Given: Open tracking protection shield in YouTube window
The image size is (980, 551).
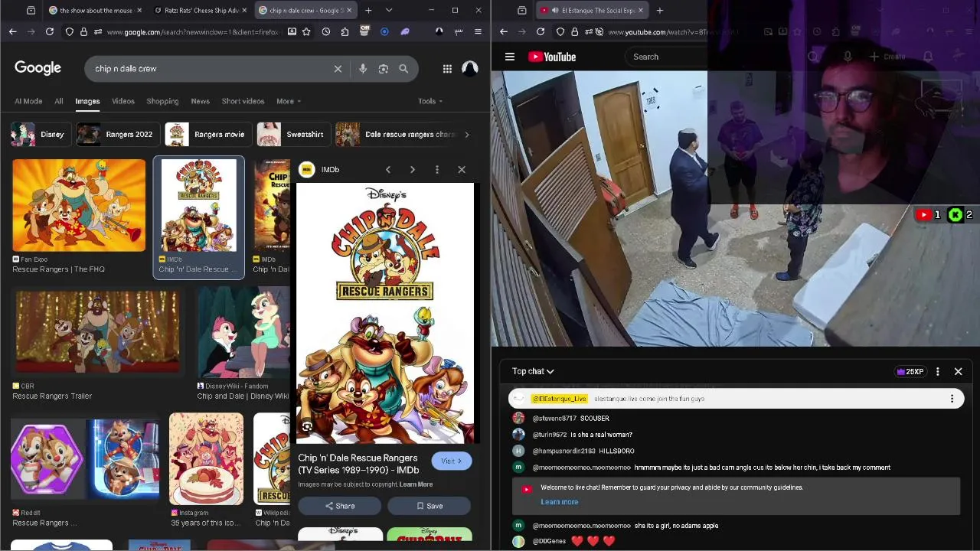Looking at the screenshot, I should tap(560, 31).
